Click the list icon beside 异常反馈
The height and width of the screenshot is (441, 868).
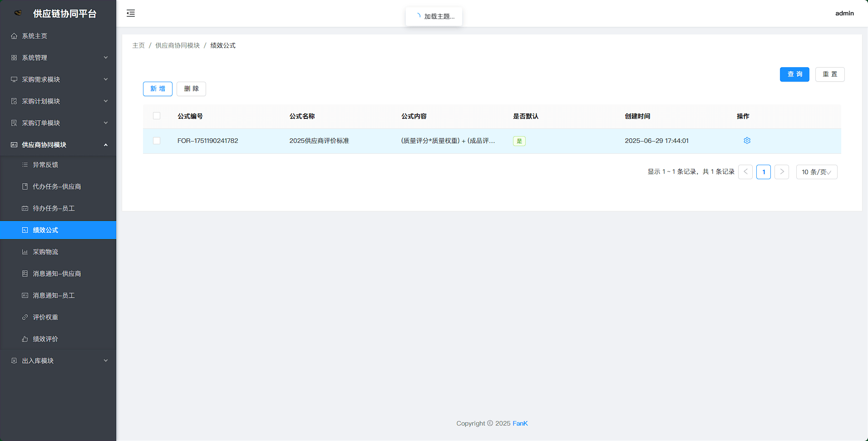coord(25,165)
